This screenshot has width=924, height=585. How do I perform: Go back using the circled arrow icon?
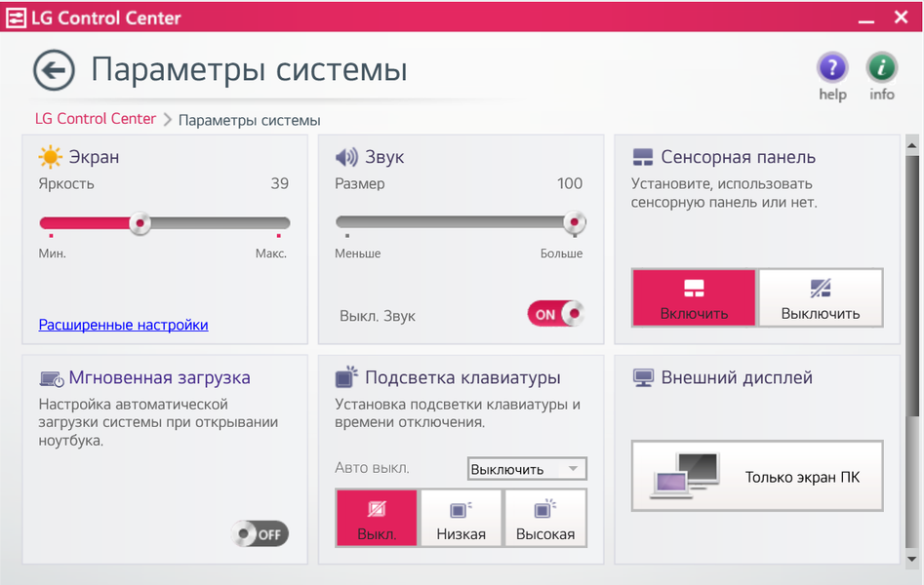tap(54, 70)
